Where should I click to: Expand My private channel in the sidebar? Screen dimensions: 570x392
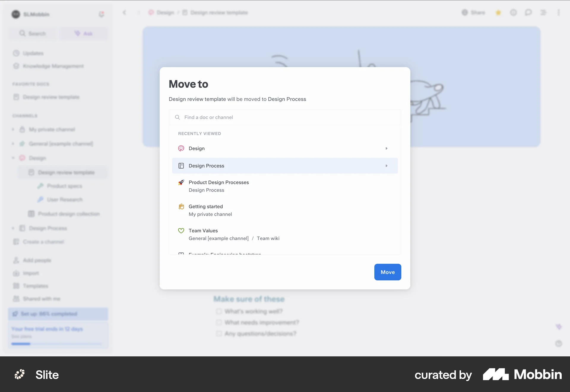pyautogui.click(x=13, y=129)
